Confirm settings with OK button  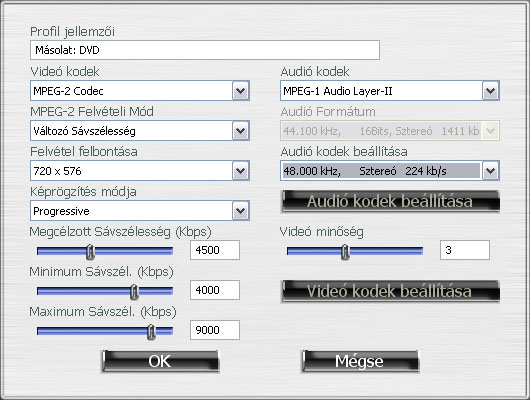(160, 361)
